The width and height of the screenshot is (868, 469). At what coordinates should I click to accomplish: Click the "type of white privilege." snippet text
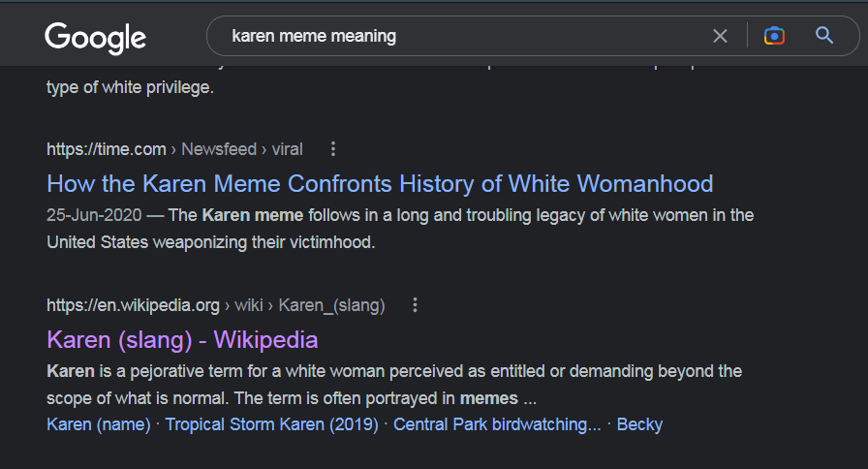pos(130,88)
